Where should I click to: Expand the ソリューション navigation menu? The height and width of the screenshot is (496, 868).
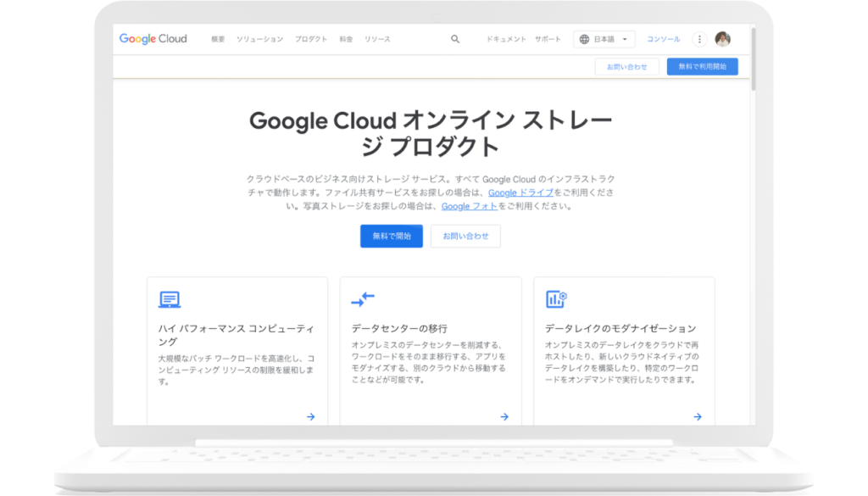click(259, 39)
